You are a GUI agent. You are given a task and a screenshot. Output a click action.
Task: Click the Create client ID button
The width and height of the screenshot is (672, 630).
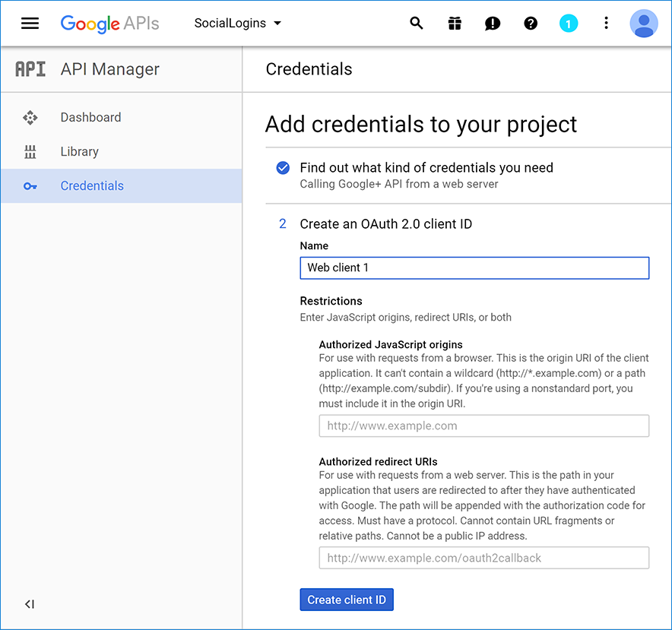click(347, 600)
